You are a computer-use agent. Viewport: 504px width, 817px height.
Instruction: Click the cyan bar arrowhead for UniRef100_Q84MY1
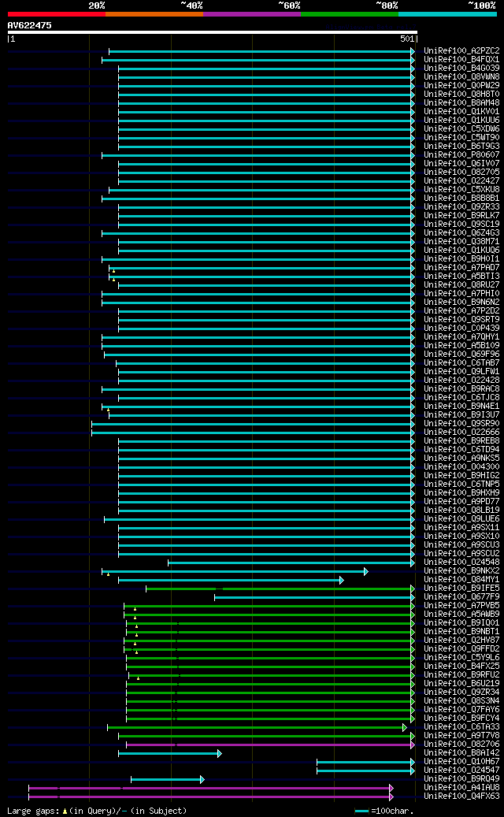tap(342, 580)
